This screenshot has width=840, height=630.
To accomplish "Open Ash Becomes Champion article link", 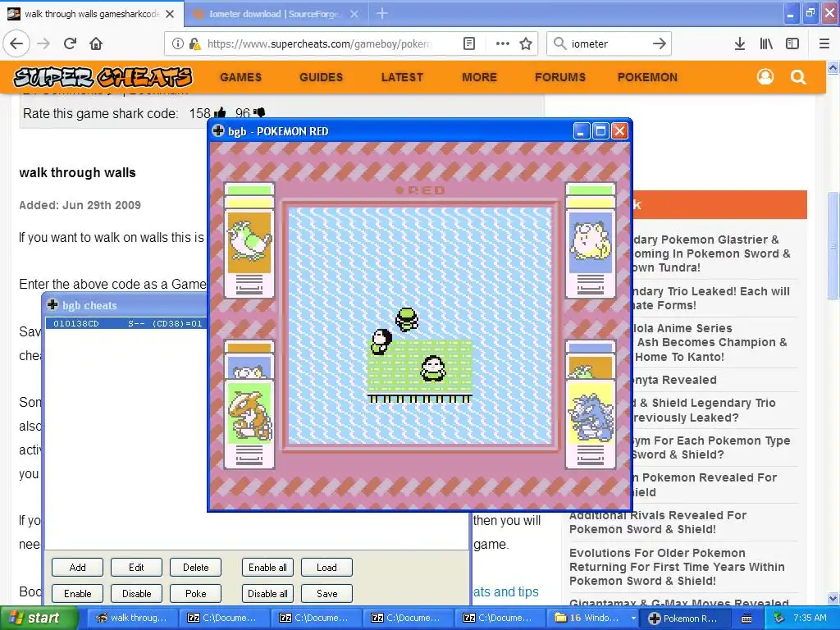I will [711, 342].
